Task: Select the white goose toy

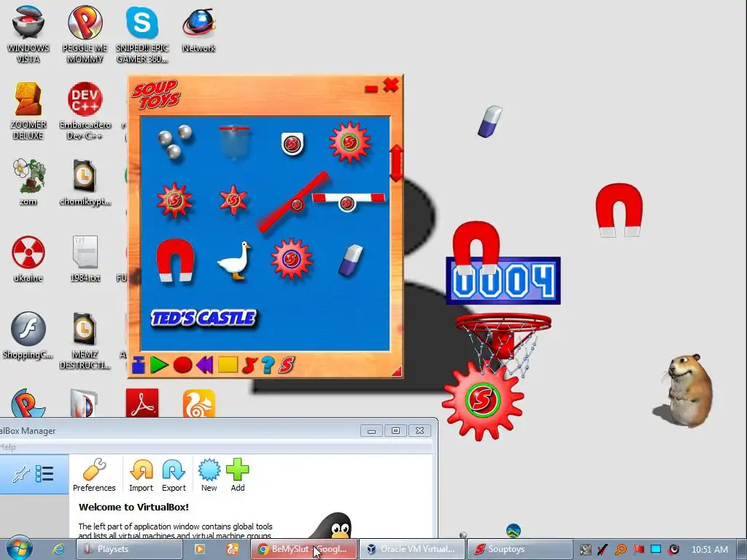Action: tap(234, 260)
